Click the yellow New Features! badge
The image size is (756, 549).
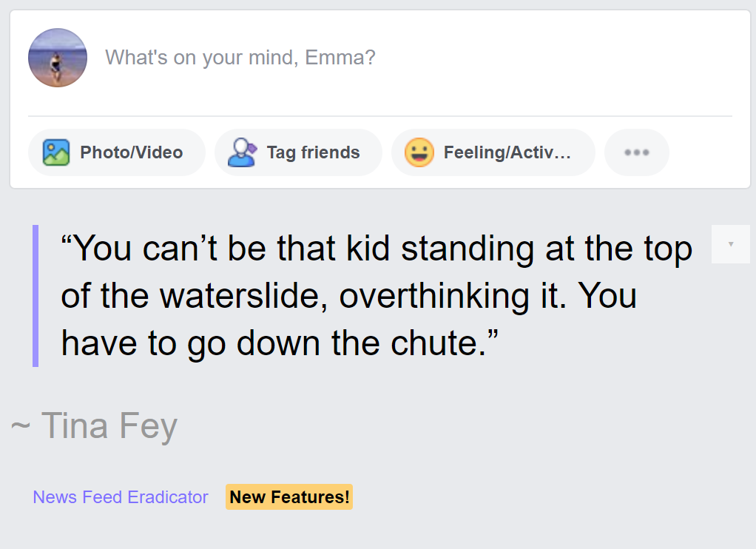(289, 497)
